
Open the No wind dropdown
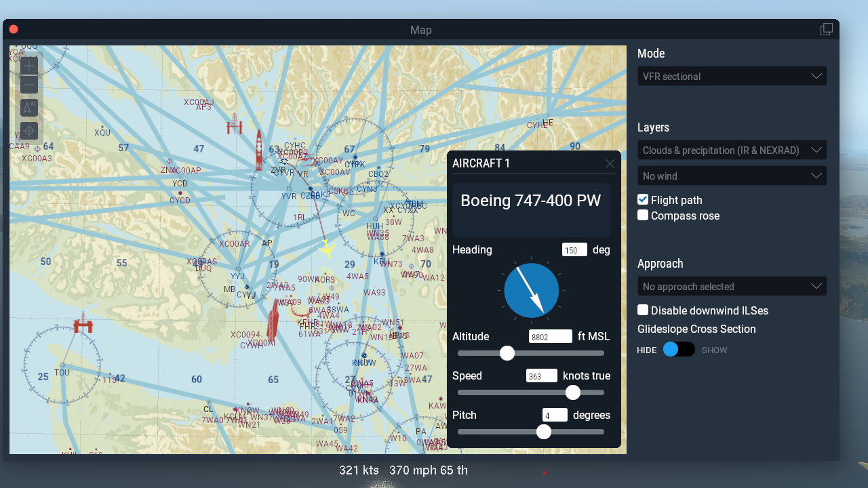732,176
